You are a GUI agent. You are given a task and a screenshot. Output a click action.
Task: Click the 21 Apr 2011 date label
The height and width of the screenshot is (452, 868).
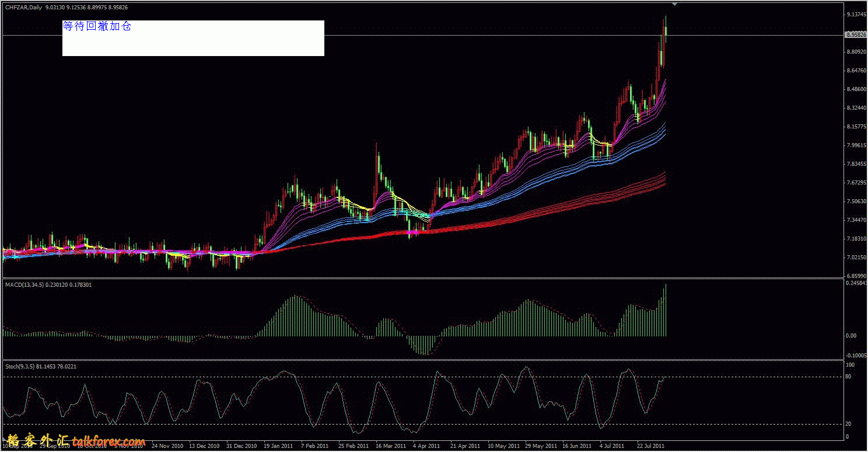pos(465,446)
